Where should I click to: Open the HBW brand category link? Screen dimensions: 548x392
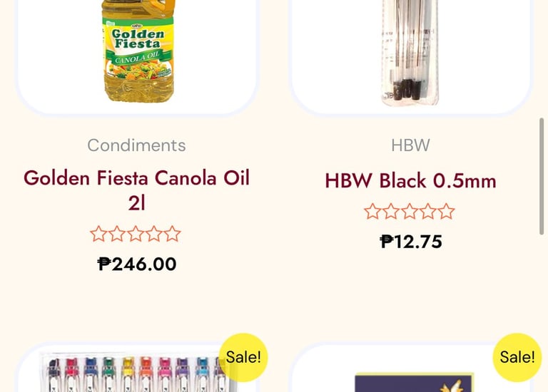410,145
